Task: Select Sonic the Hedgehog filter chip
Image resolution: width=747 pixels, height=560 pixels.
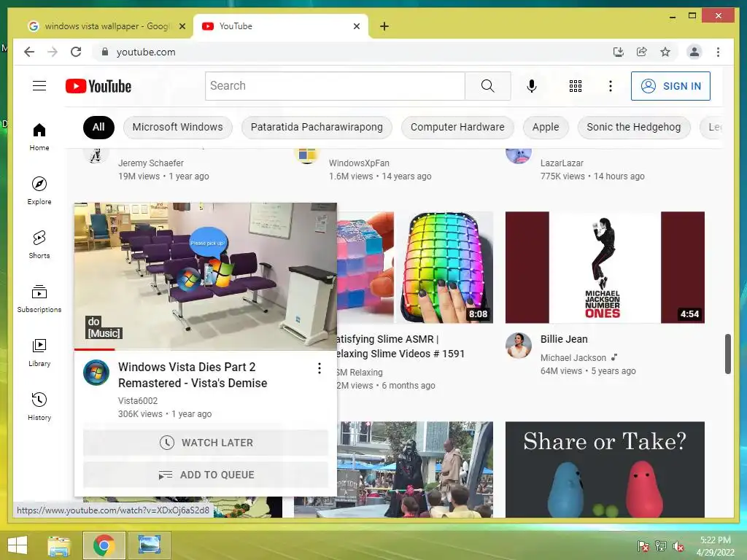Action: click(x=634, y=127)
